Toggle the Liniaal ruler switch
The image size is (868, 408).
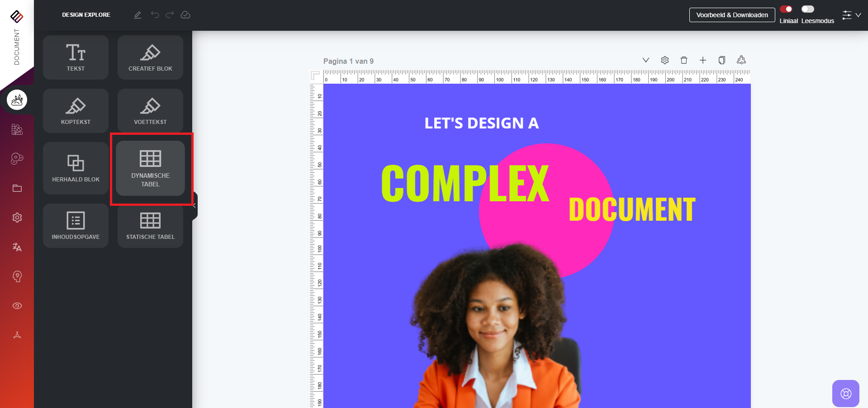coord(786,9)
